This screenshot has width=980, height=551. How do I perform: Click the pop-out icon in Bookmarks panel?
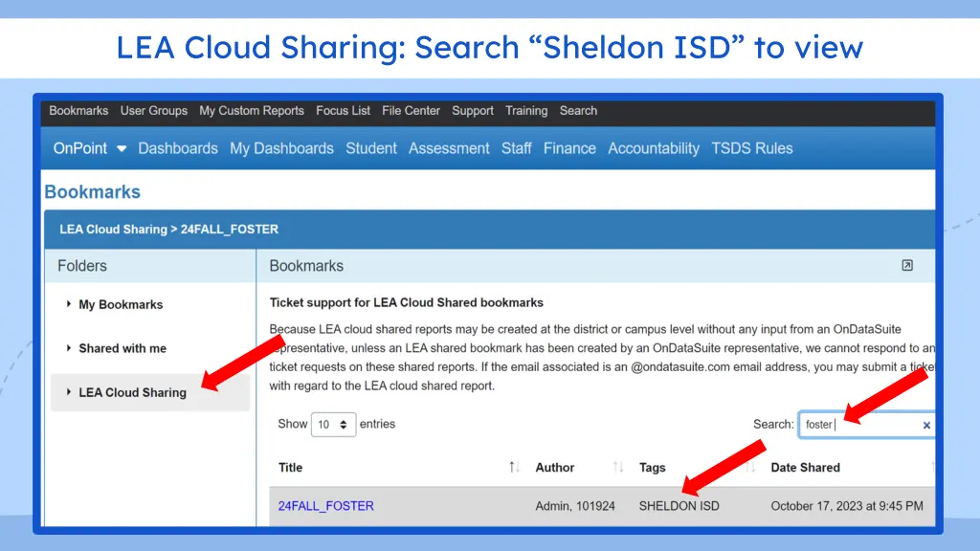click(x=907, y=266)
